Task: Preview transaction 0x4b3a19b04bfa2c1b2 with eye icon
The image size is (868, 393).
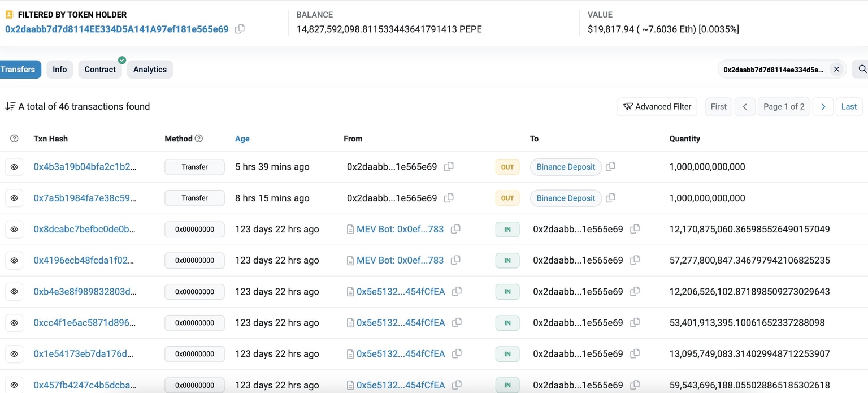Action: (x=14, y=167)
